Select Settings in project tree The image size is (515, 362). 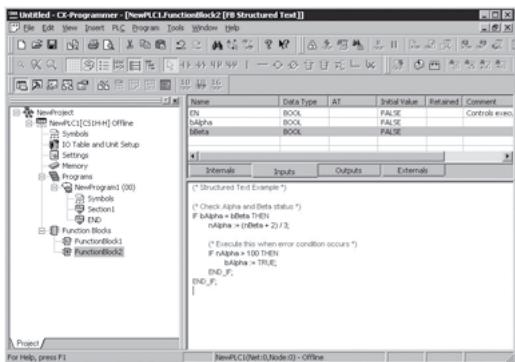[75, 155]
